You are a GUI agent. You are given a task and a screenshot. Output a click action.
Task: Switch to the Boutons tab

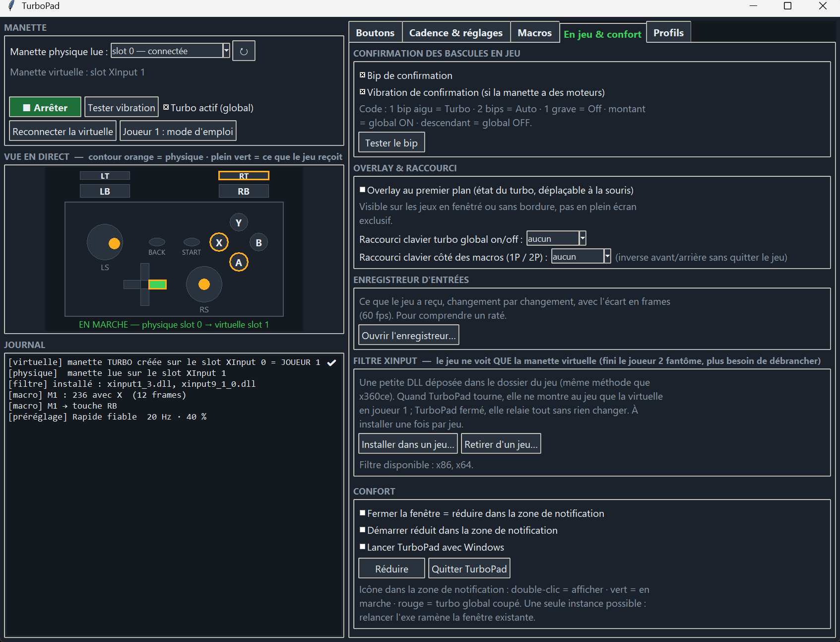(375, 33)
